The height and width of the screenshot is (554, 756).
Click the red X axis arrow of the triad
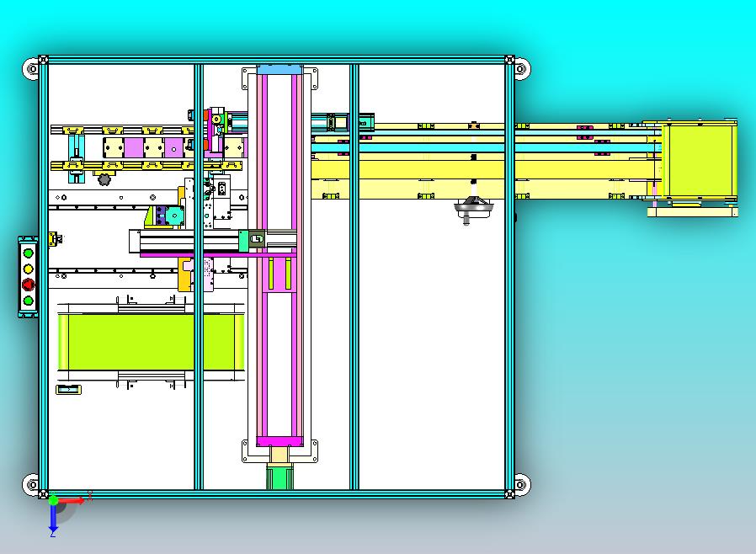tap(72, 500)
